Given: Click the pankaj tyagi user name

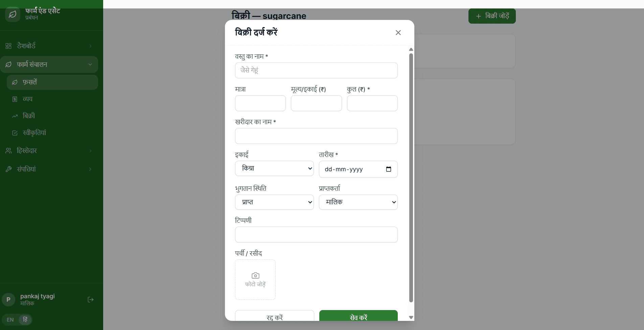Looking at the screenshot, I should 38,296.
